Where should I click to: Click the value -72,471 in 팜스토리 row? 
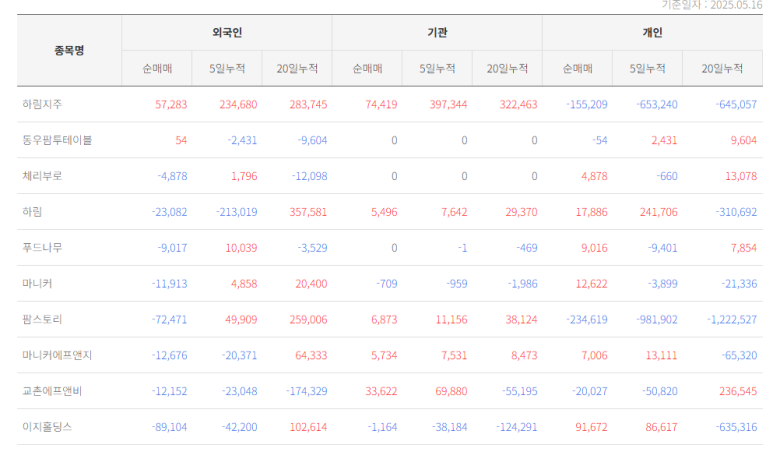[169, 319]
